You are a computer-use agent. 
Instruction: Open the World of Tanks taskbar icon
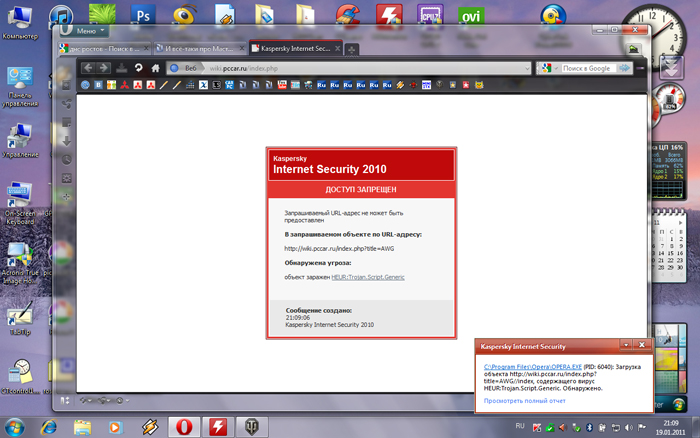coord(252,427)
